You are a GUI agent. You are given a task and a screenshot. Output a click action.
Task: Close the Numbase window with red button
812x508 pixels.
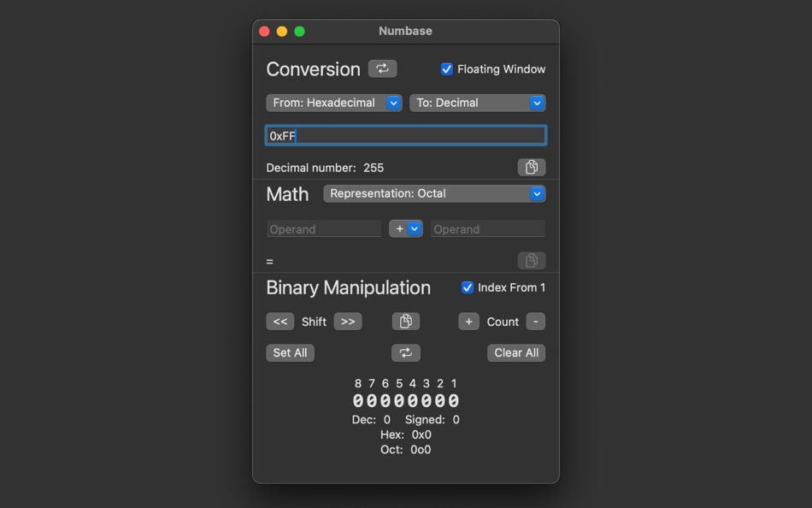[x=264, y=31]
